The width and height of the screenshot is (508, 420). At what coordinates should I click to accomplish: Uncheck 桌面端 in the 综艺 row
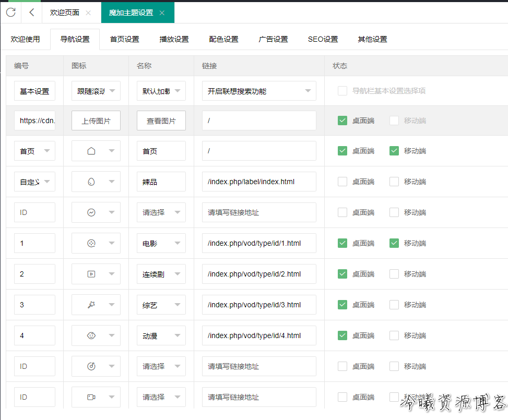pos(342,304)
